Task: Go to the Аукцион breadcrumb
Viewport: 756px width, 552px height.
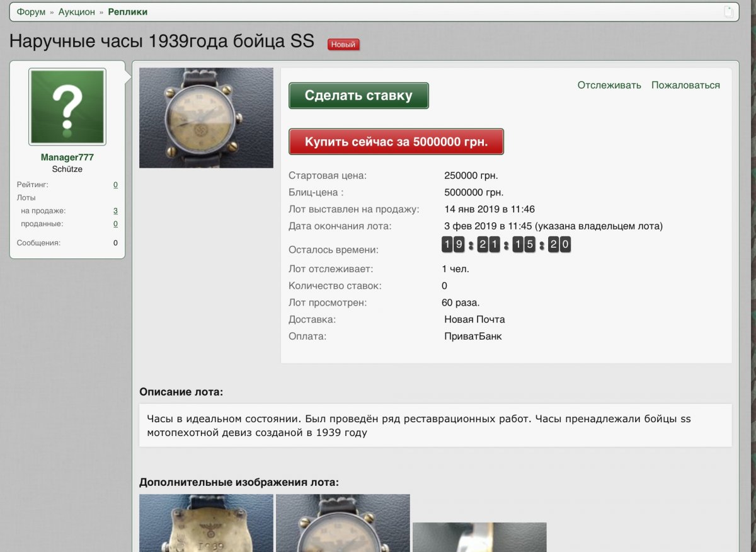Action: (77, 12)
